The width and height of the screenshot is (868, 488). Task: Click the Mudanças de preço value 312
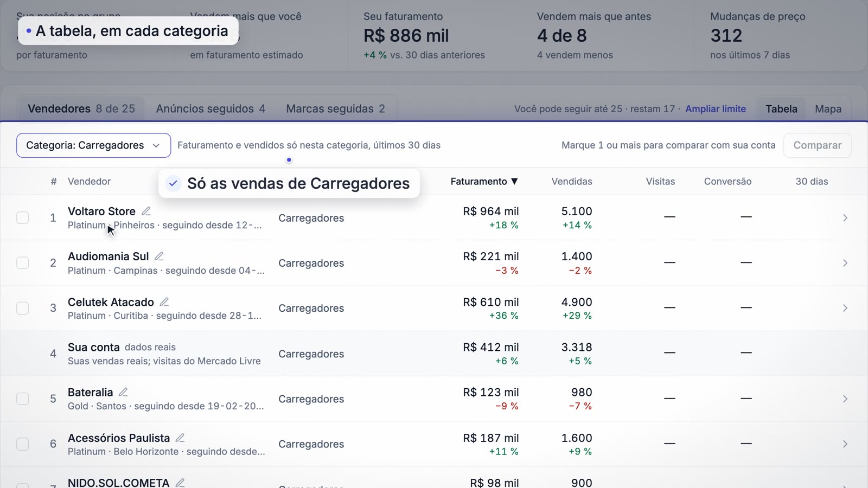(x=726, y=36)
